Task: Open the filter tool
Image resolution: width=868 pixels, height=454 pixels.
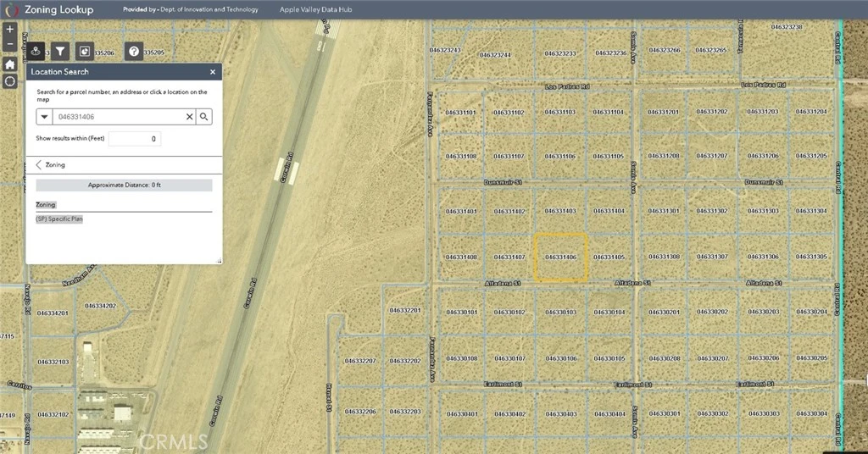Action: pos(60,52)
